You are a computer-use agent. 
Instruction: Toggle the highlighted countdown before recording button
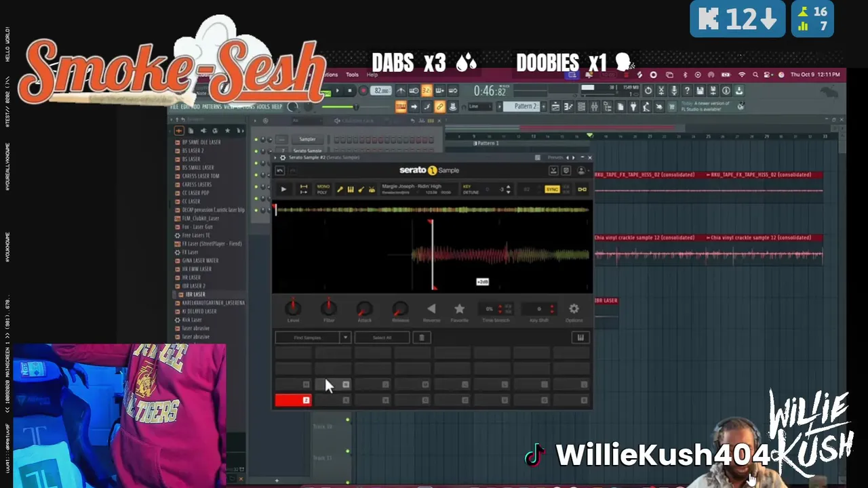427,91
